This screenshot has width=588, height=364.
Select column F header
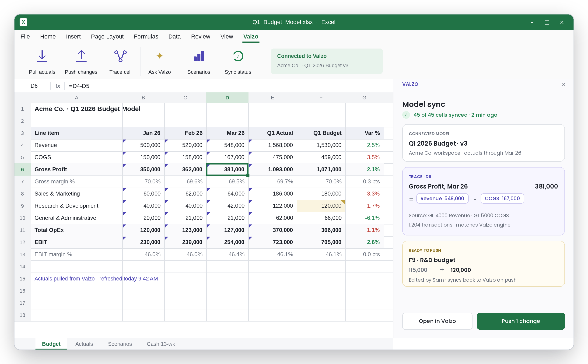[x=321, y=98]
